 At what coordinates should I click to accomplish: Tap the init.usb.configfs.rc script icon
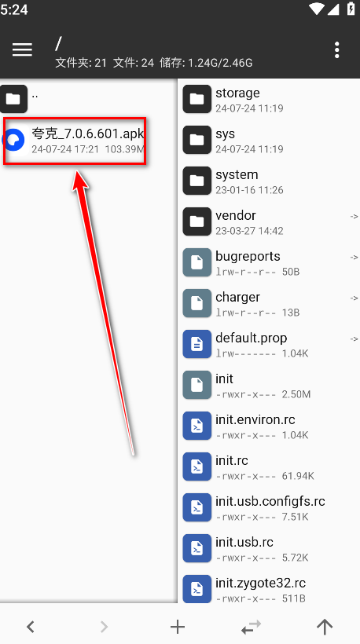pos(197,507)
